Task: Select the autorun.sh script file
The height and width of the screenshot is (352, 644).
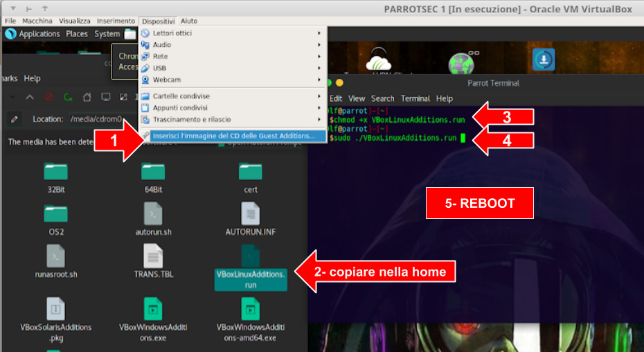Action: point(153,220)
